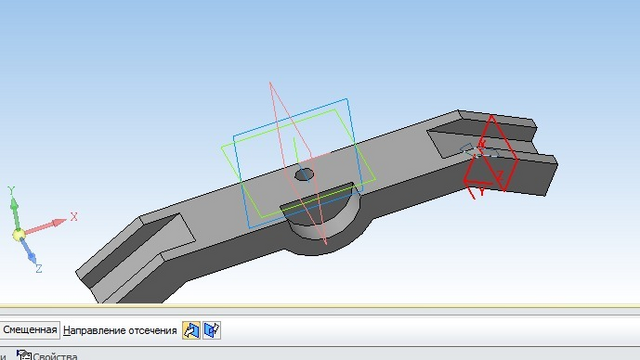Screen dimensions: 640x360
Task: Select the reverse cut direction icon
Action: pos(212,330)
